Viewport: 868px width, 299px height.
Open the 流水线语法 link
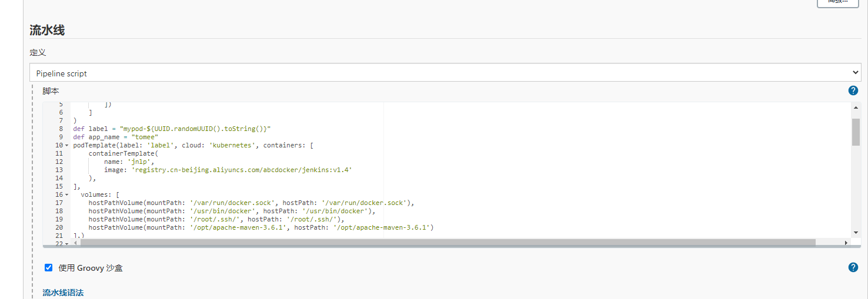coord(63,292)
